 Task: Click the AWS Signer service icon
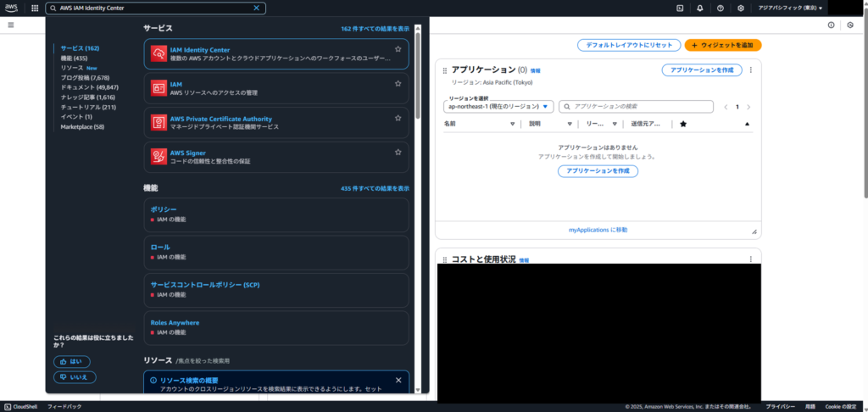159,157
